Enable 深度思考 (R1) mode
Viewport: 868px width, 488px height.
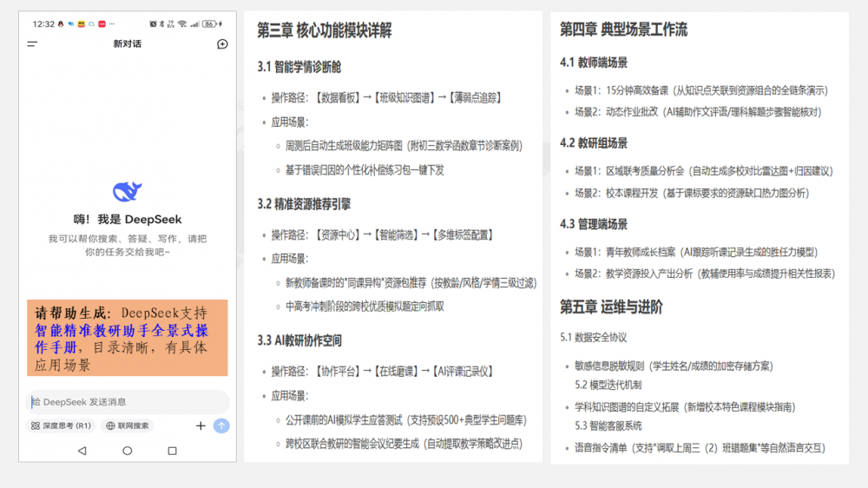coord(61,425)
